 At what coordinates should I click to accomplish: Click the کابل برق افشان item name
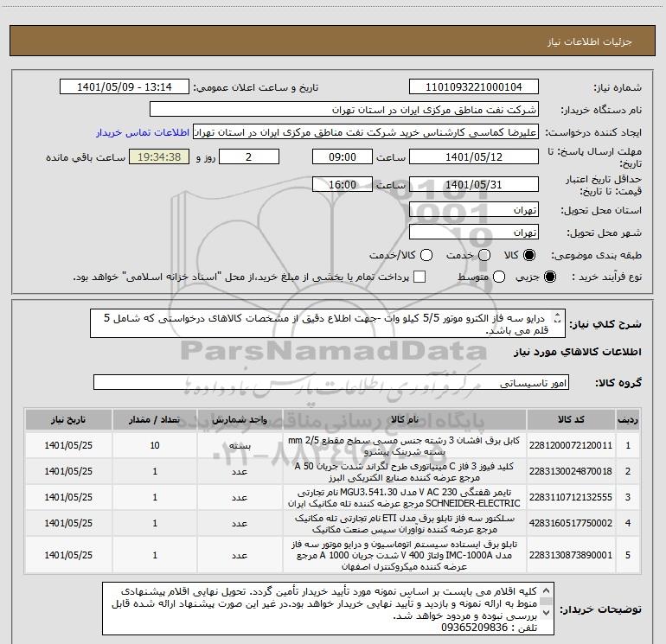tap(405, 446)
